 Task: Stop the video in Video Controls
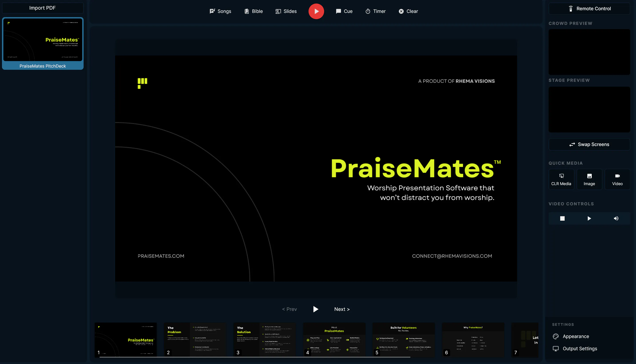click(x=562, y=218)
